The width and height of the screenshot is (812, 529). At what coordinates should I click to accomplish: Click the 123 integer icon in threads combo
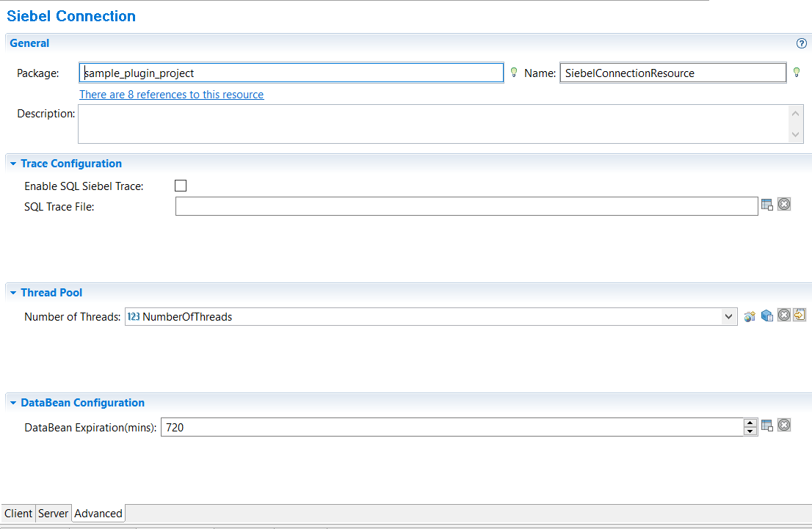134,317
